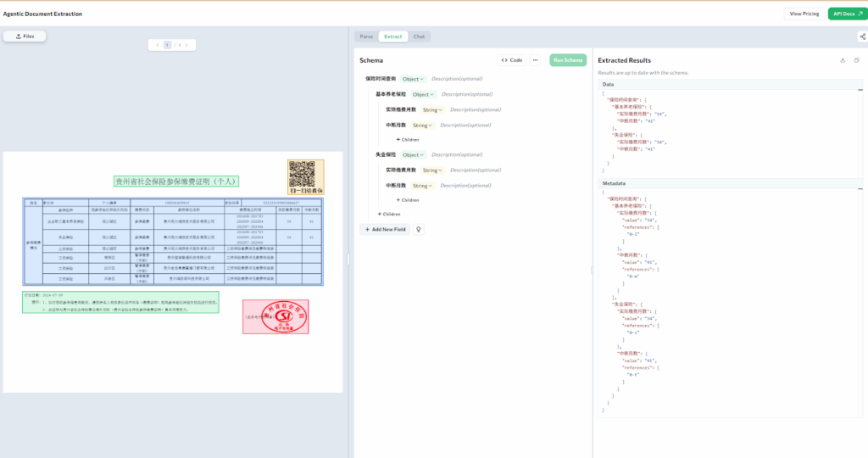Click the Files upload button
Viewport: 868px width, 458px height.
tap(25, 36)
